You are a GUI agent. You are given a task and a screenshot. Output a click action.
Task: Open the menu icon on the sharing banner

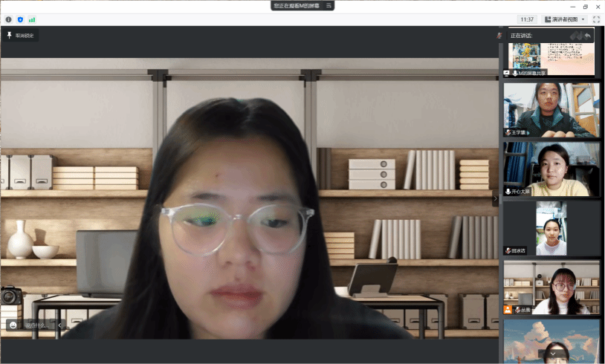[329, 5]
